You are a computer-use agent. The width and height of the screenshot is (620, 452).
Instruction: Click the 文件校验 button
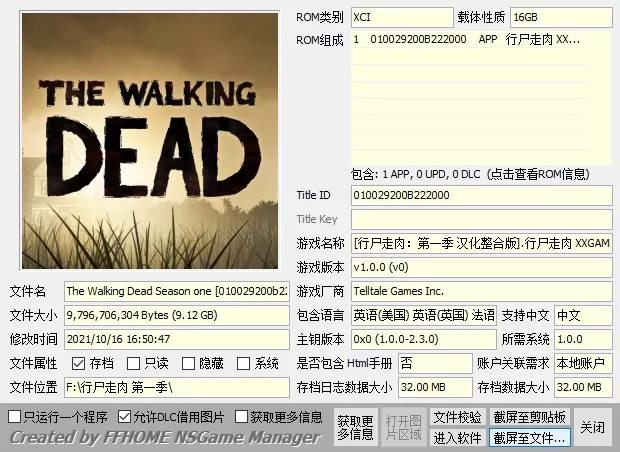(x=457, y=416)
